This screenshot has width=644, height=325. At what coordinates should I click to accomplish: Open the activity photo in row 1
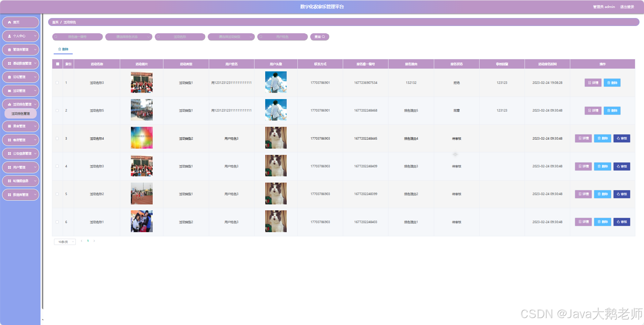[142, 82]
